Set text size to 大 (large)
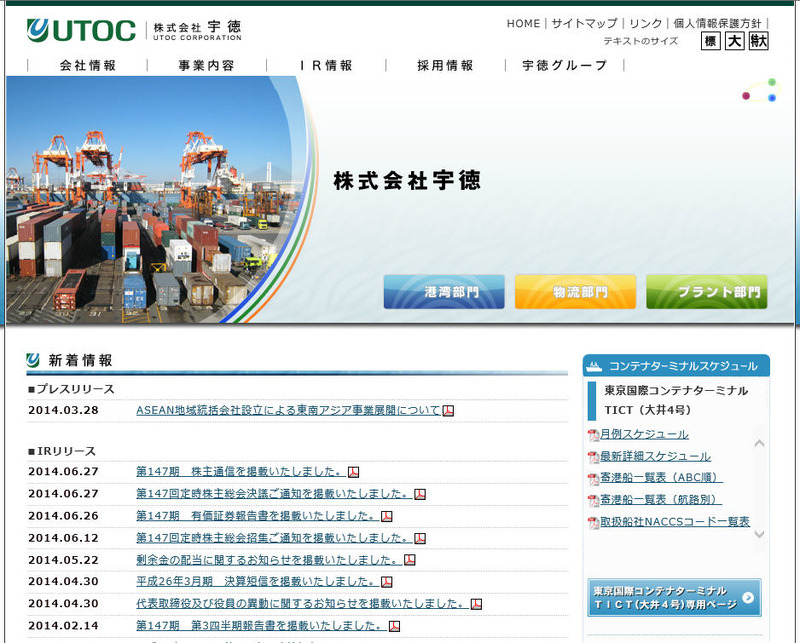Image resolution: width=800 pixels, height=643 pixels. pyautogui.click(x=734, y=41)
